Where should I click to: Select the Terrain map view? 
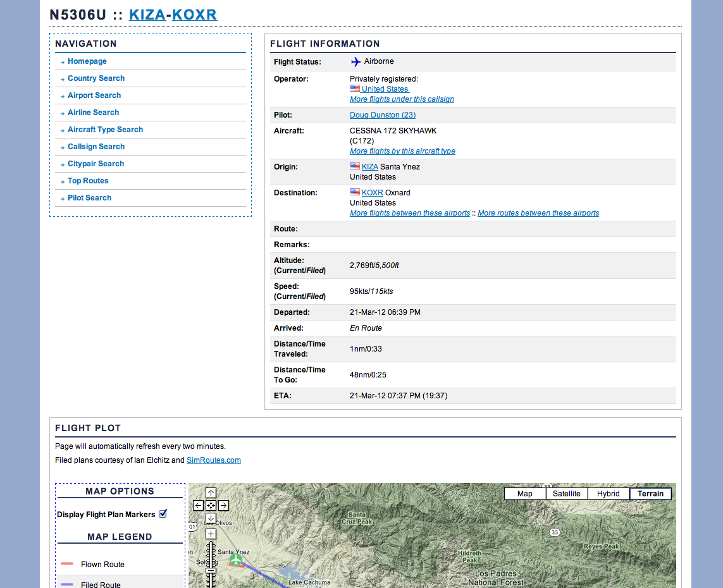[x=651, y=494]
